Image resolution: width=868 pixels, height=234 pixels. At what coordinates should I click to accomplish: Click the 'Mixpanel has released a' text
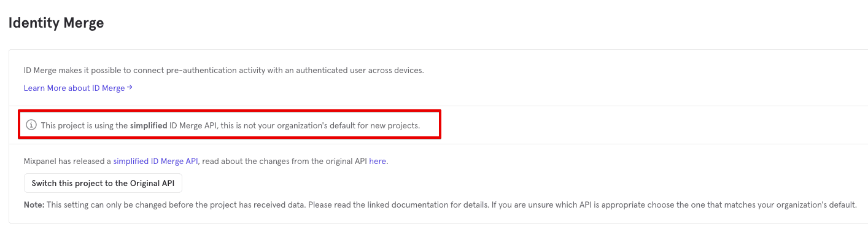[x=67, y=162]
